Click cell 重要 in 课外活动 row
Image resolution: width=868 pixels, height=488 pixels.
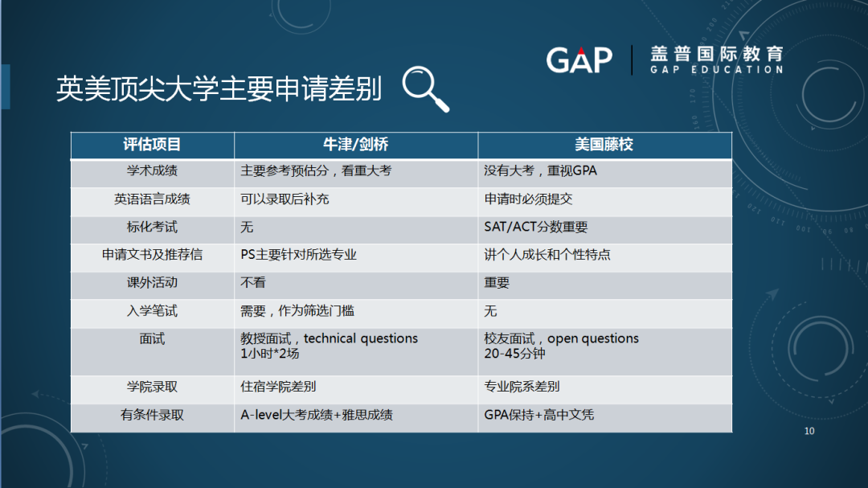click(604, 286)
